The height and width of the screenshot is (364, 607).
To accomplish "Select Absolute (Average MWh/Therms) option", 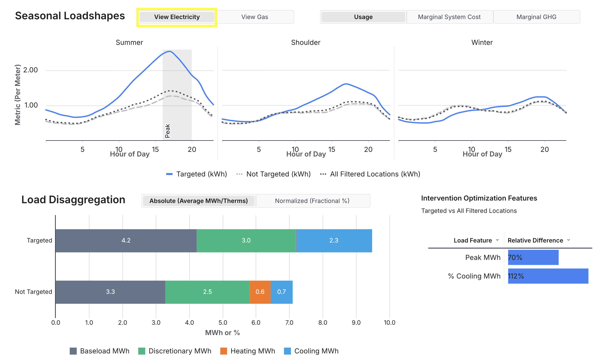I will [x=199, y=201].
